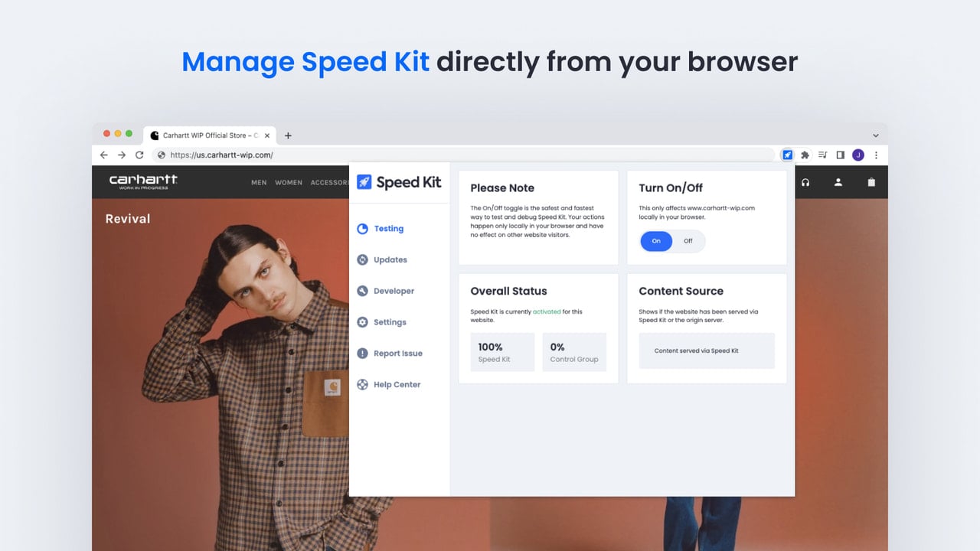The height and width of the screenshot is (551, 980).
Task: Click the Revival banner heading
Action: 128,219
